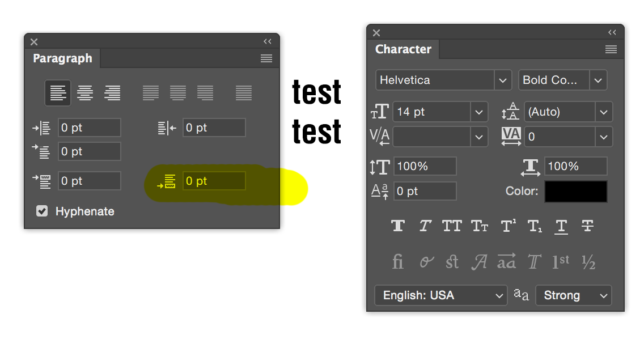This screenshot has height=348, width=644.
Task: Select the Character panel tab
Action: pos(403,49)
